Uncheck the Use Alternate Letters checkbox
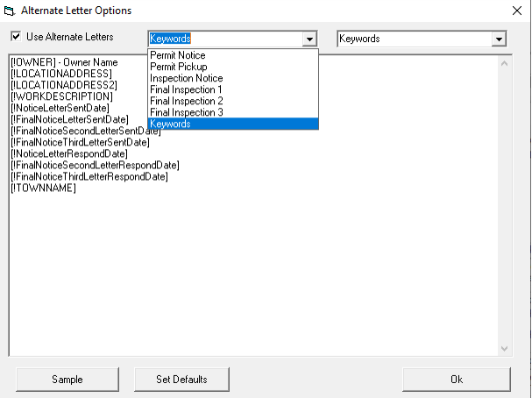The width and height of the screenshot is (532, 398). 16,37
